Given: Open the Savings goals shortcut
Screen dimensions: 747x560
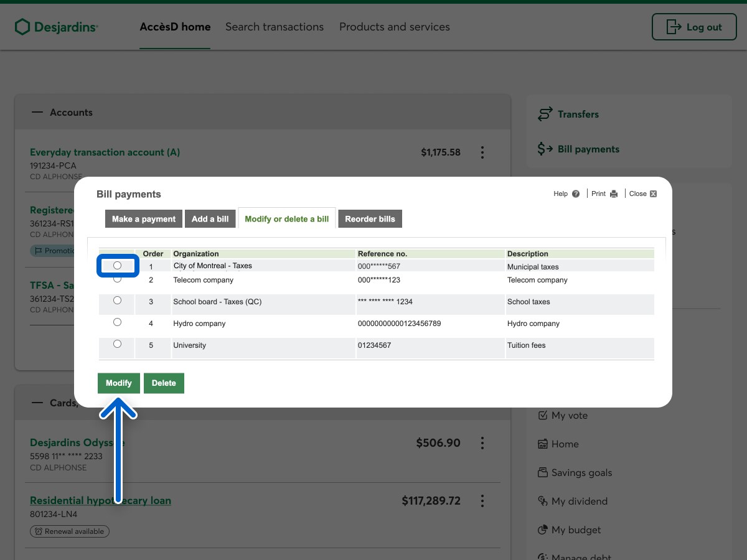Looking at the screenshot, I should coord(581,473).
